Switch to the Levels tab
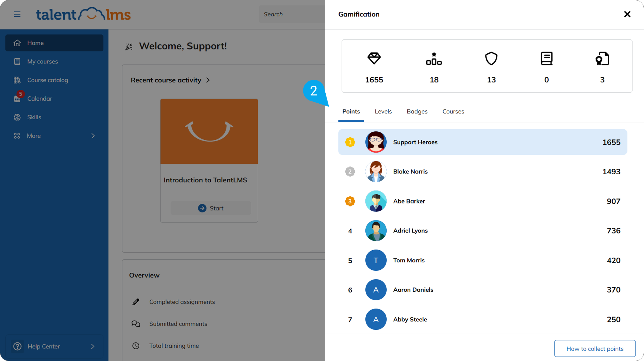This screenshot has height=361, width=644. (383, 111)
